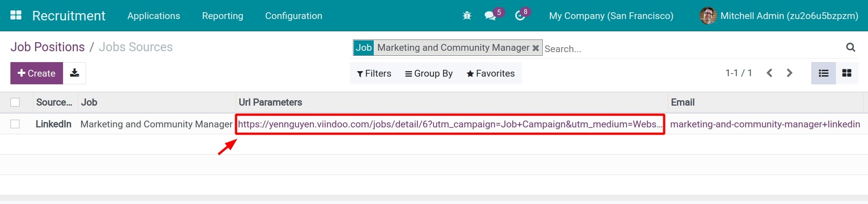This screenshot has width=868, height=204.
Task: Open the Reporting menu
Action: (222, 16)
